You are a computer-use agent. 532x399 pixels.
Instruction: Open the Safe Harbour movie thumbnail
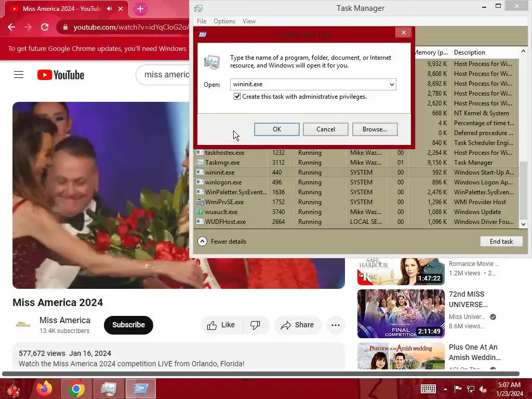pos(401,271)
